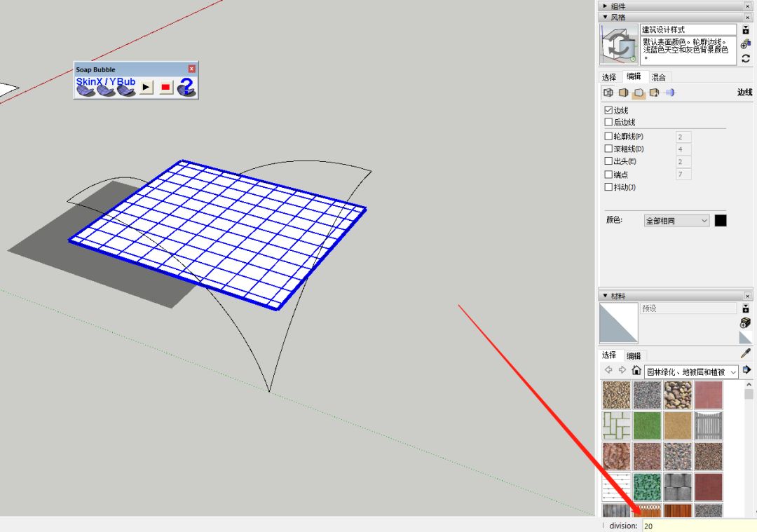Click the create new style icon
757x532 pixels.
[746, 44]
